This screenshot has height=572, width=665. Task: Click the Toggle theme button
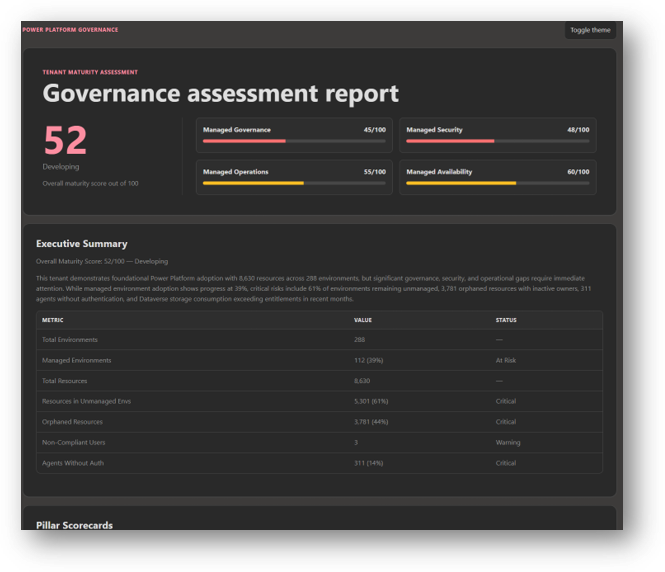[x=590, y=30]
